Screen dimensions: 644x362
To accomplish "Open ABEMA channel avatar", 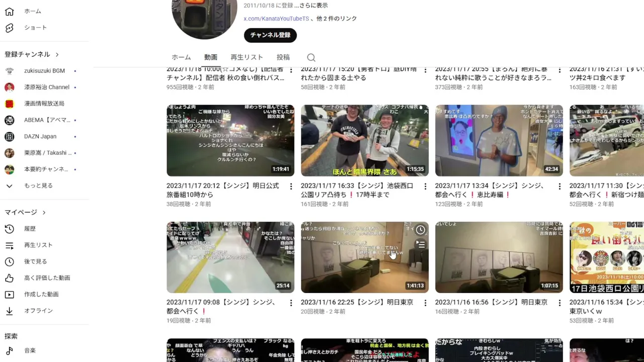I will pos(9,120).
